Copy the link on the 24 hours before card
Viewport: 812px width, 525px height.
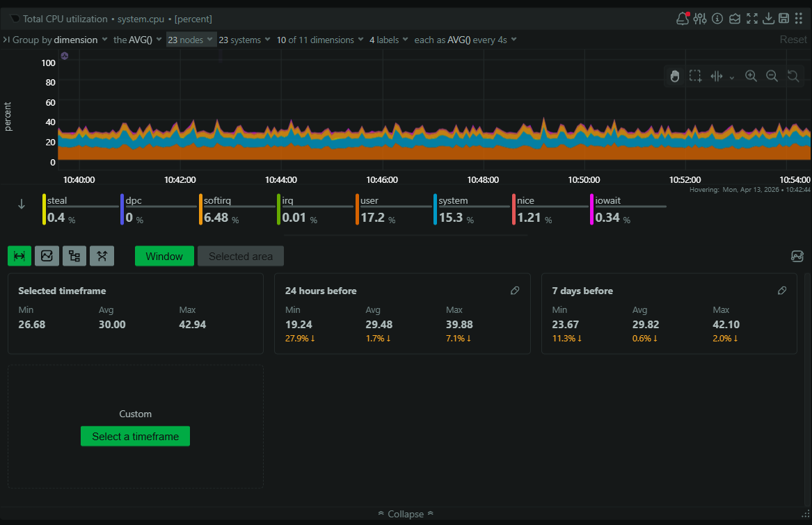(515, 291)
